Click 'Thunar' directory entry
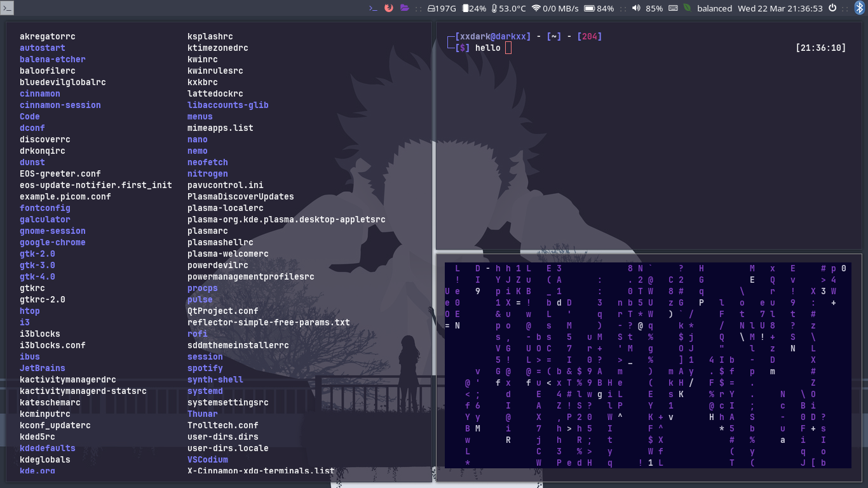 (203, 414)
